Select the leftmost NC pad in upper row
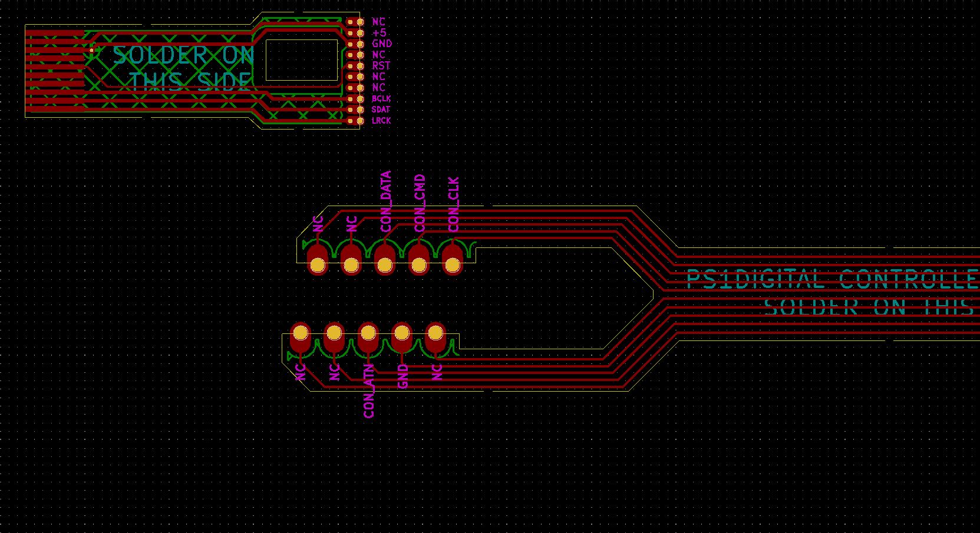The image size is (980, 533). pos(317,265)
